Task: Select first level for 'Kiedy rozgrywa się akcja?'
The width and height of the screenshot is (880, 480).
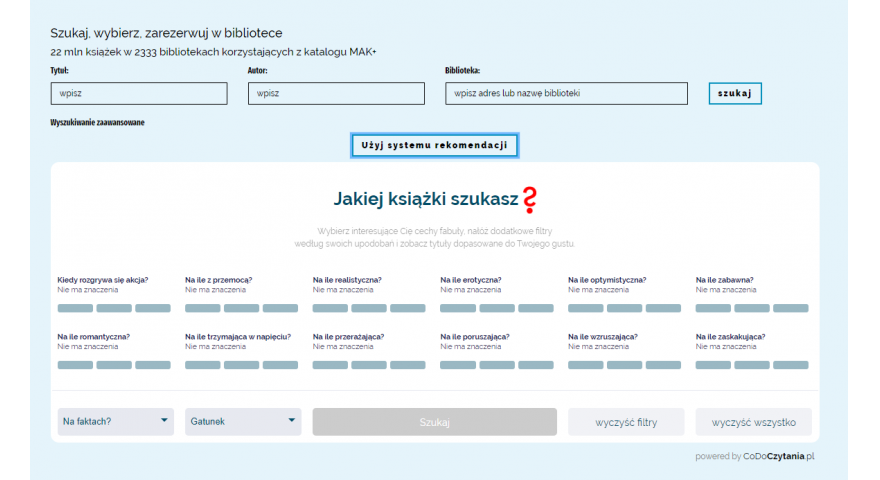Action: click(x=75, y=308)
